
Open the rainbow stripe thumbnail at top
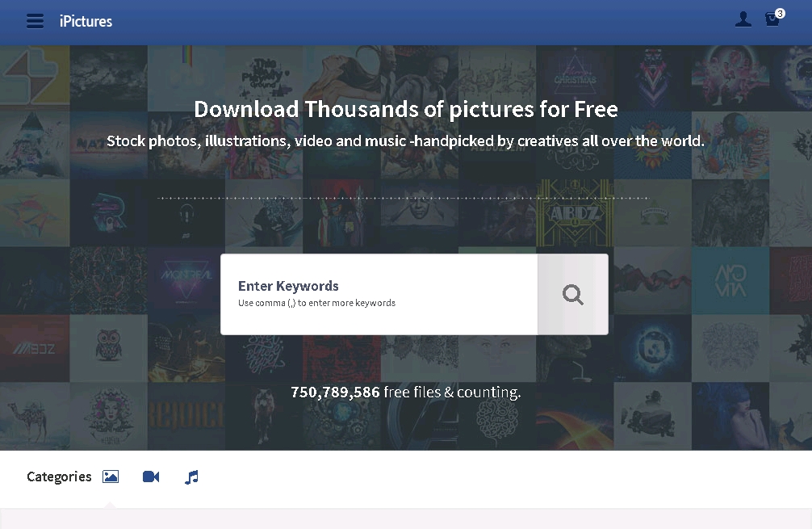pyautogui.click(x=186, y=66)
